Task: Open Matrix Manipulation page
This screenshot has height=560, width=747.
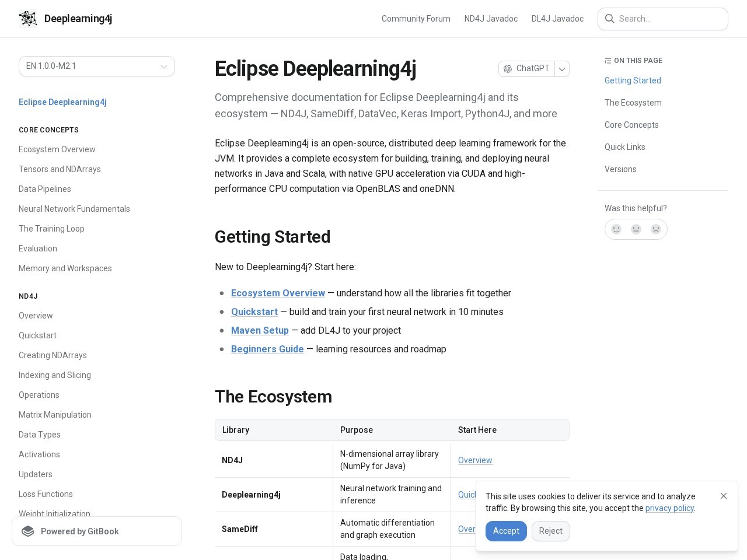Action: [x=55, y=415]
